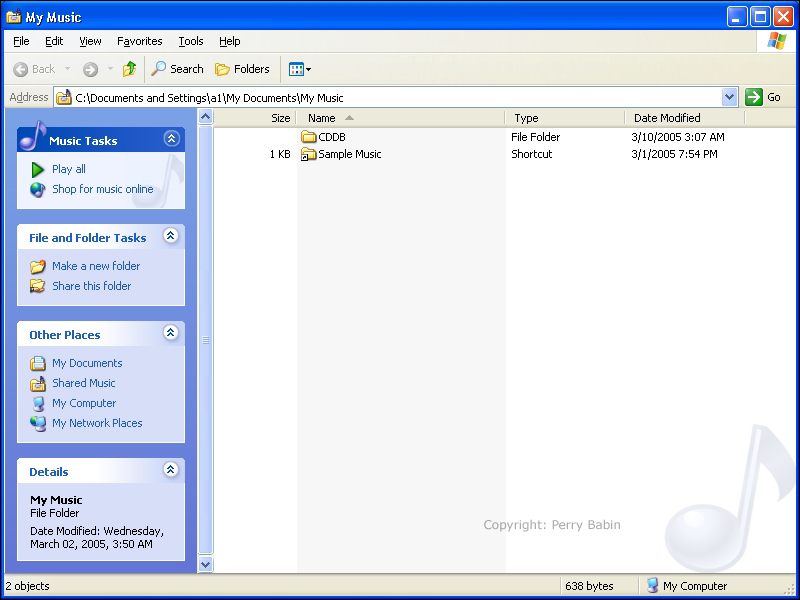Maximize the My Music window
Viewport: 800px width, 600px height.
click(x=760, y=17)
